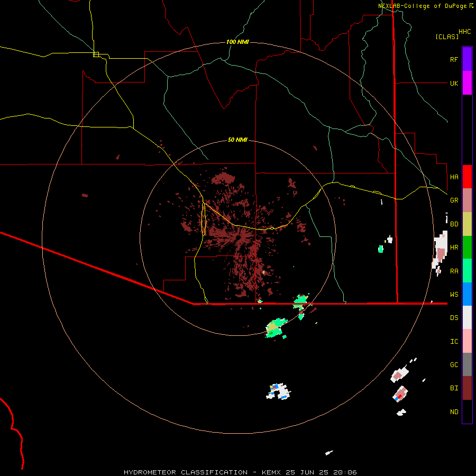Click the "20:06" timestamp
Image resolution: width=476 pixels, height=476 pixels.
pos(345,472)
